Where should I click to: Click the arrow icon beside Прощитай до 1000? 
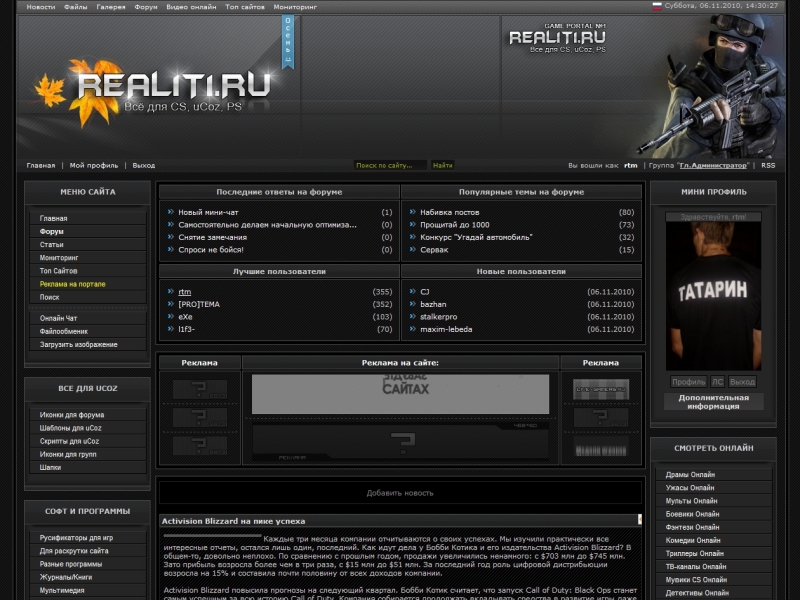click(412, 224)
